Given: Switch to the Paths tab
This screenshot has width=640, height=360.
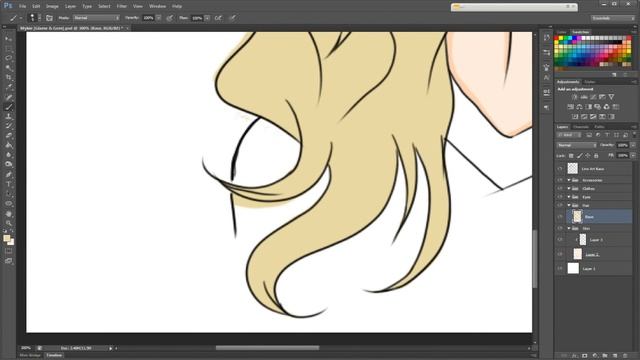Looking at the screenshot, I should pos(599,127).
